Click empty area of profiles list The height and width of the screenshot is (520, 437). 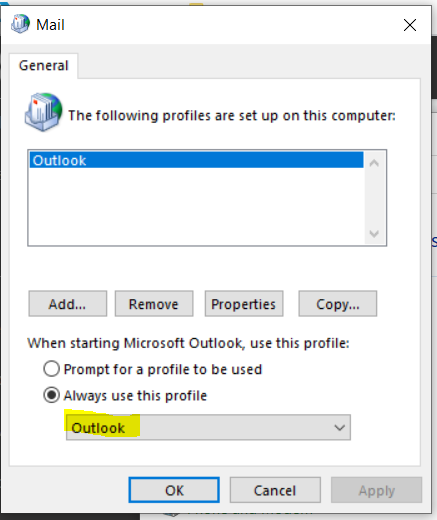click(196, 207)
